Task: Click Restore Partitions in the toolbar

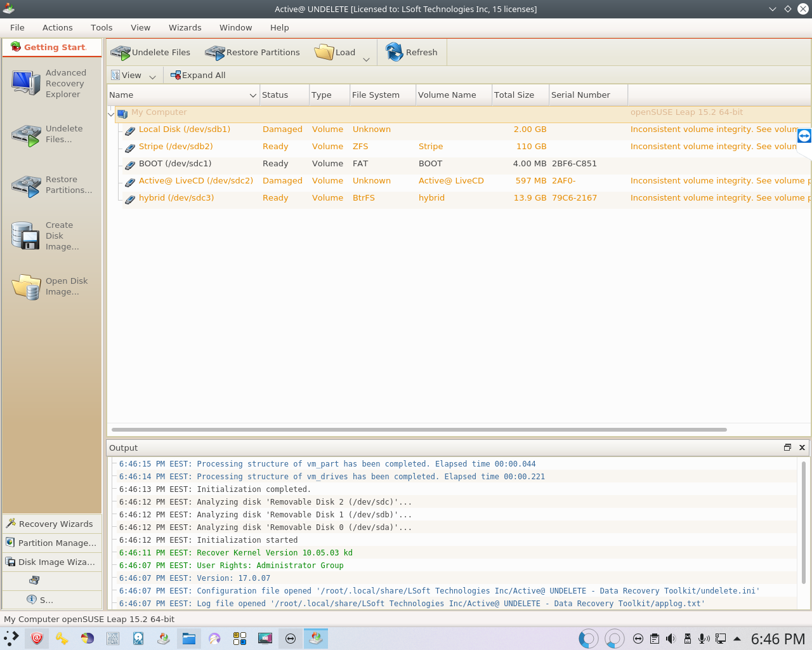Action: pyautogui.click(x=252, y=52)
